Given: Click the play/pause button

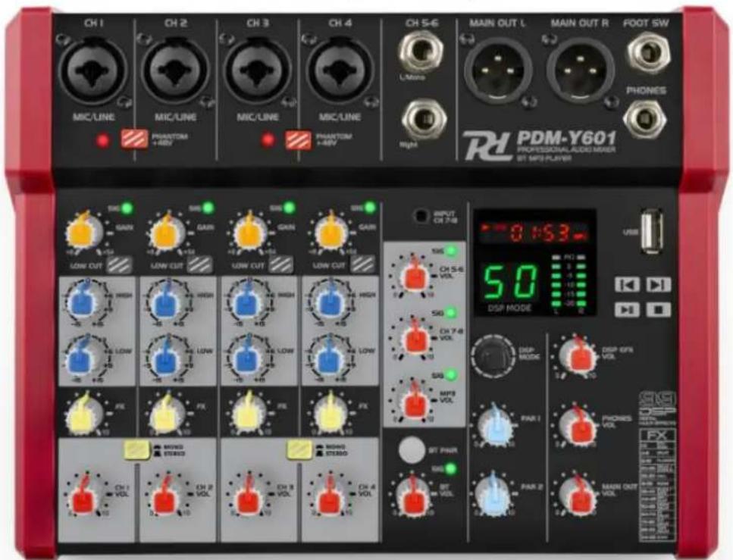Looking at the screenshot, I should (x=628, y=309).
